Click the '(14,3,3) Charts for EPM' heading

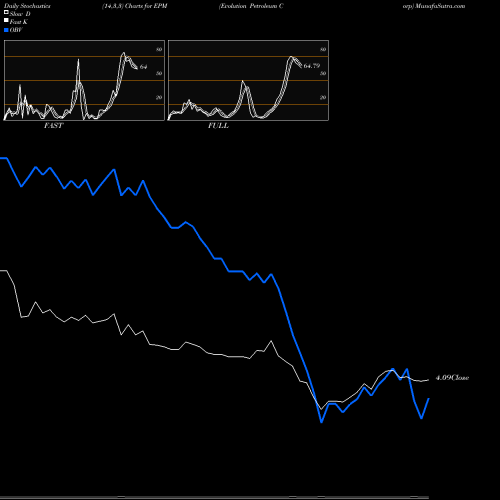(135, 6)
